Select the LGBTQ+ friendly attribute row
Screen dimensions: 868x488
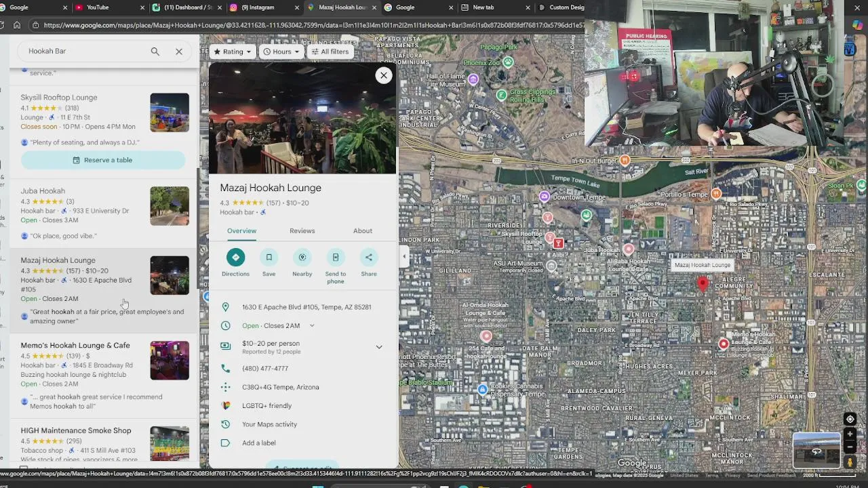click(x=302, y=406)
